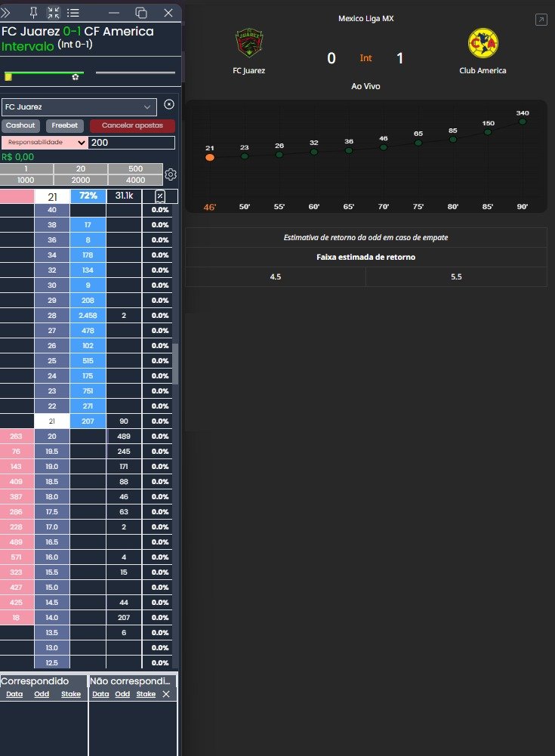Sort matched bets by Odd column
The width and height of the screenshot is (555, 756).
(x=42, y=694)
